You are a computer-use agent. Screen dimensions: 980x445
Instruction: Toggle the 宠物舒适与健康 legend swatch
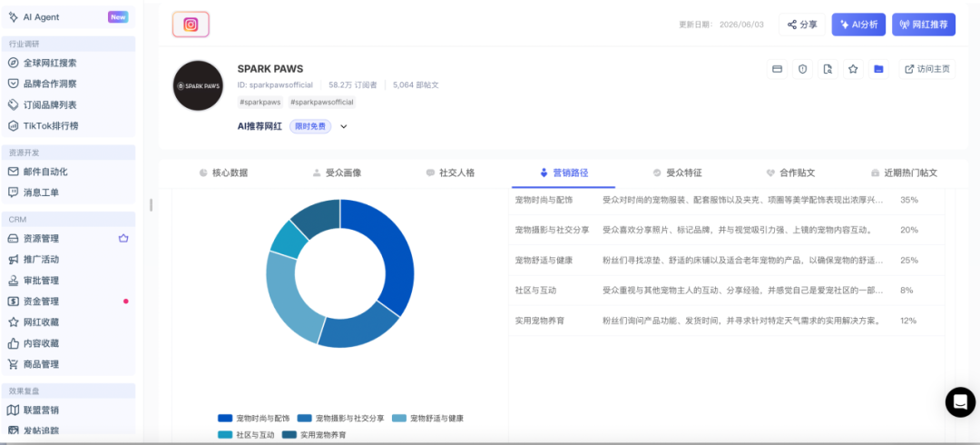(399, 418)
